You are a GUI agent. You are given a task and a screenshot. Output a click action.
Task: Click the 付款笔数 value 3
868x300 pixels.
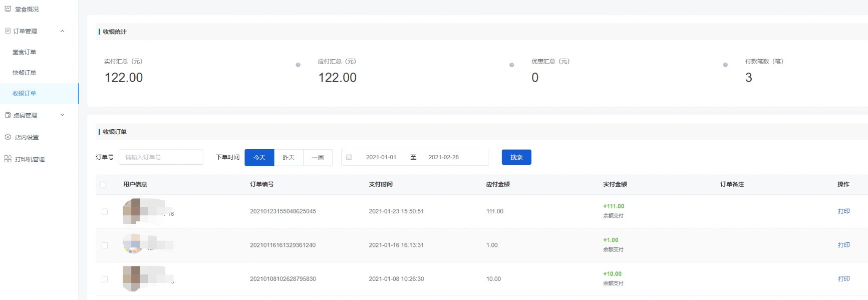pos(749,78)
